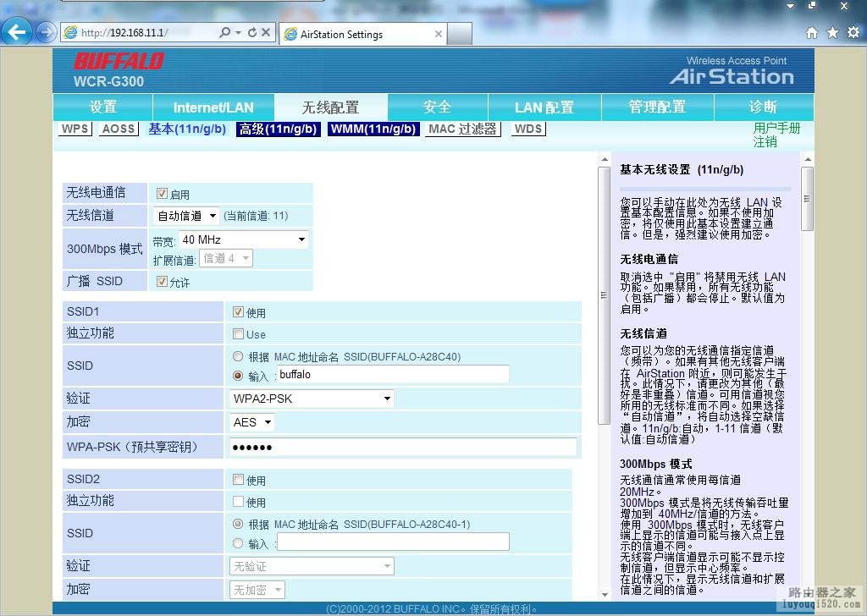Open the AOSS sub-menu
The height and width of the screenshot is (616, 867).
(x=119, y=129)
